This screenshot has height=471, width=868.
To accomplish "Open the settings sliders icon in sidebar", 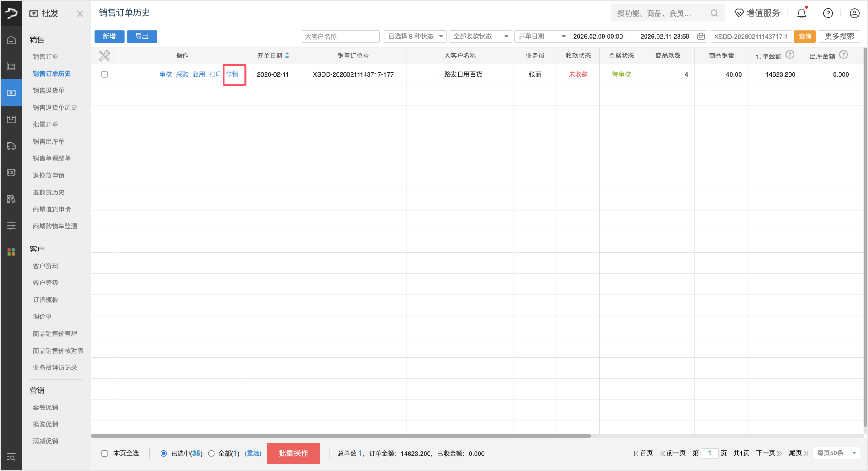I will click(11, 226).
